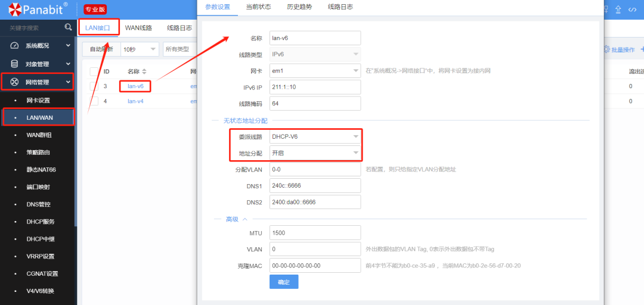The width and height of the screenshot is (644, 305).
Task: Click the code brackets icon in header
Action: click(633, 10)
